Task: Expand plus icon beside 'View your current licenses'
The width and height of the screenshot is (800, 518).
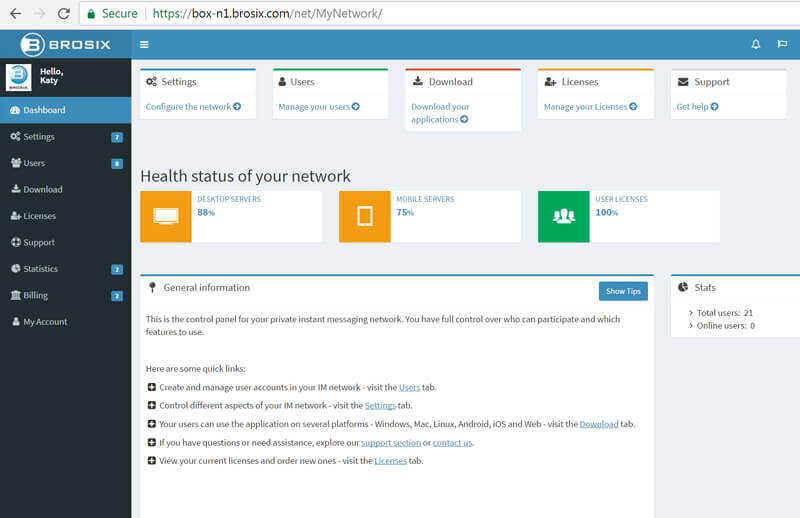Action: [x=152, y=460]
